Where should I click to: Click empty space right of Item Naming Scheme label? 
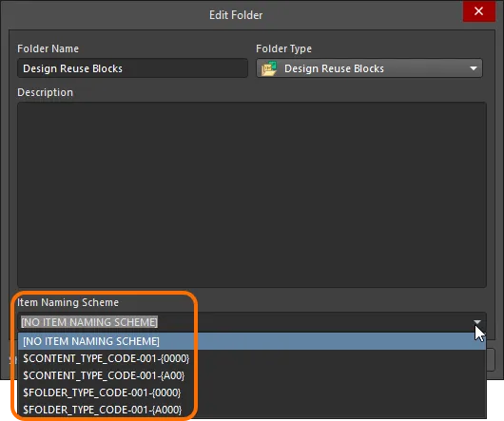point(302,302)
